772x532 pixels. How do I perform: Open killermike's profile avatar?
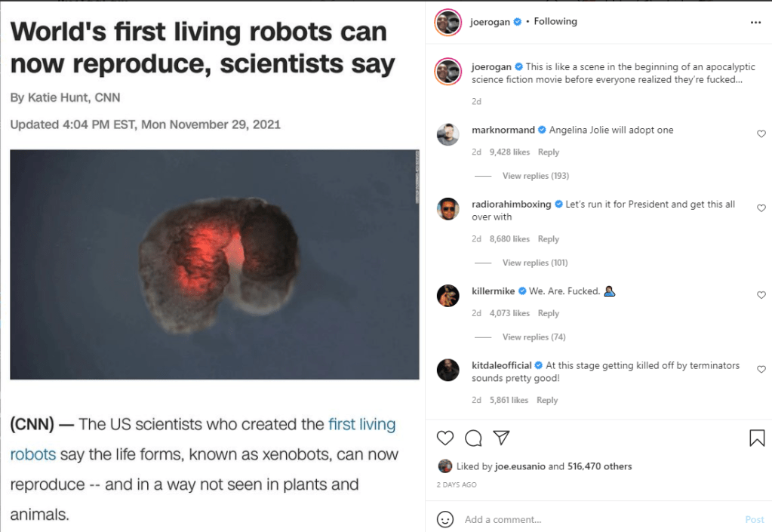click(x=448, y=296)
